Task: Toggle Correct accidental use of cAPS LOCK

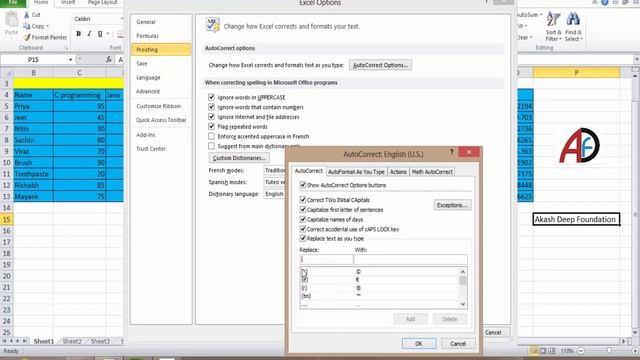Action: (x=303, y=229)
